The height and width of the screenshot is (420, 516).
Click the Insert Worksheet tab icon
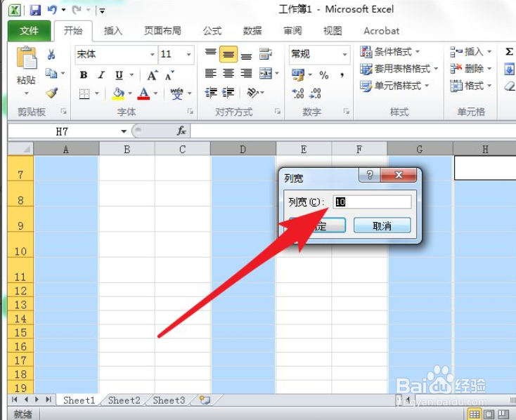[x=205, y=400]
